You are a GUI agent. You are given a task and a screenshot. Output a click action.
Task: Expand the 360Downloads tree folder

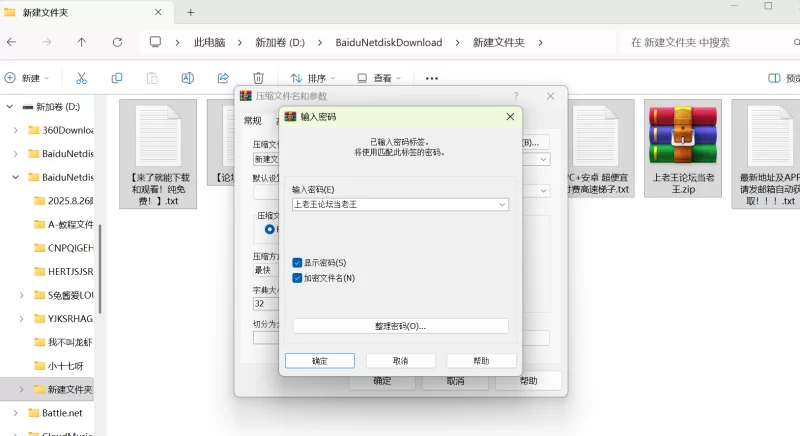(x=16, y=130)
